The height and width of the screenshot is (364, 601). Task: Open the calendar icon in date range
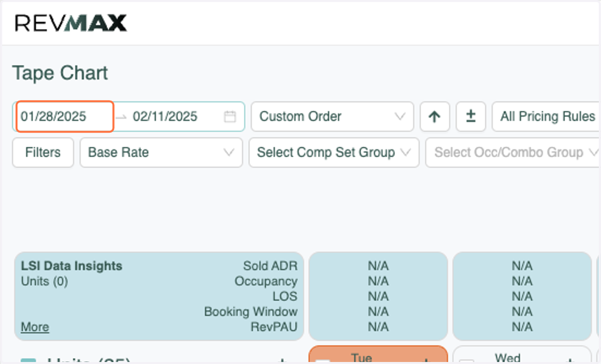[x=229, y=117]
